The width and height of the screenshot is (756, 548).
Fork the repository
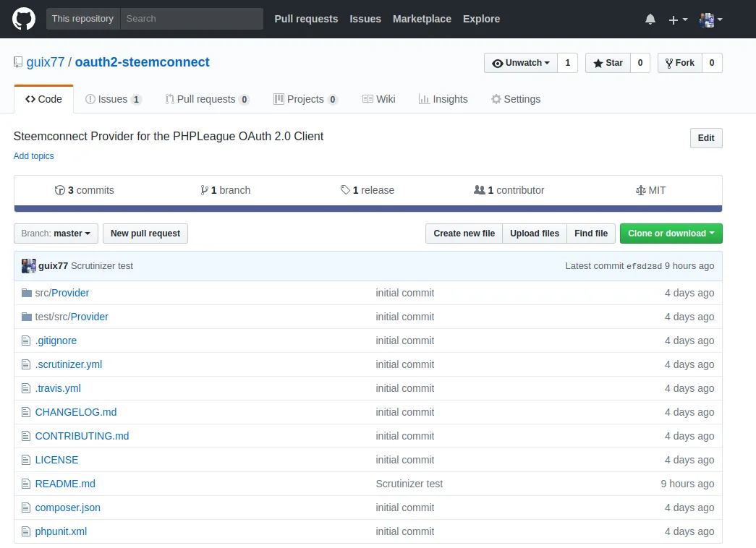[x=680, y=63]
